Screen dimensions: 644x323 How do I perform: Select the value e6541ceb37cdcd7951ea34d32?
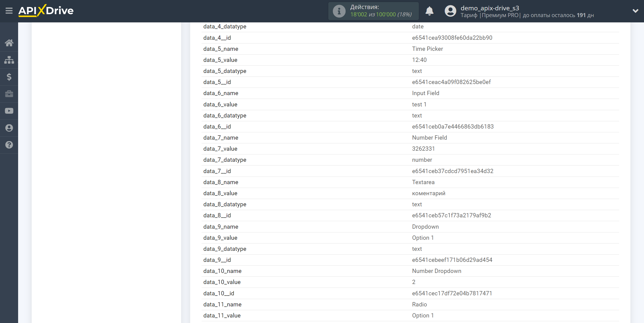click(x=453, y=171)
